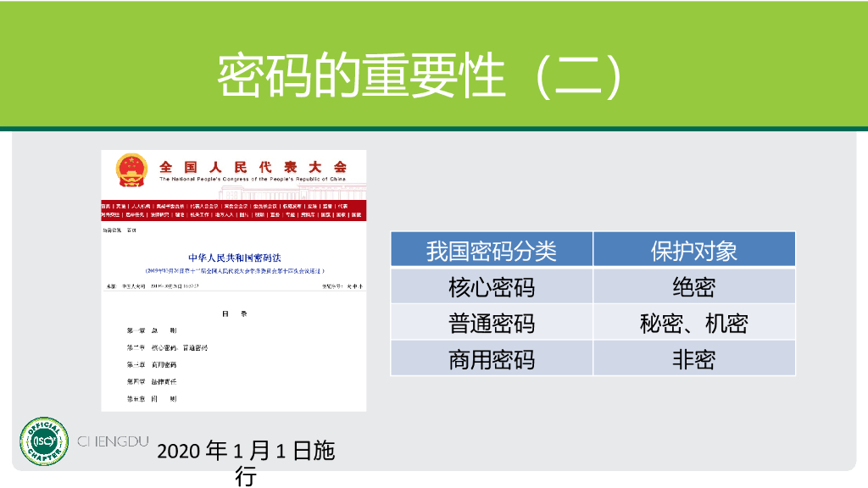This screenshot has width=868, height=488.
Task: Select the National People's Congress webpage screenshot
Action: pyautogui.click(x=234, y=280)
